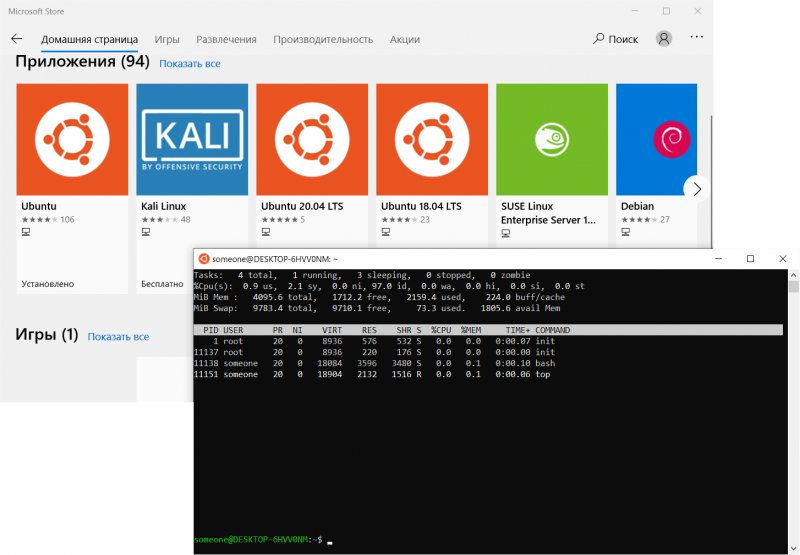Image resolution: width=800 pixels, height=555 pixels.
Task: Open the Kali Linux app tile image
Action: pos(192,139)
